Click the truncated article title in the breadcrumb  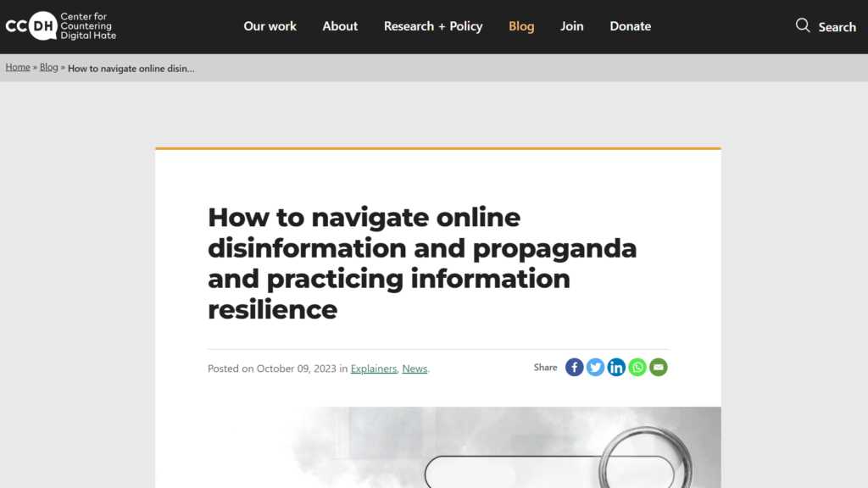pos(131,69)
